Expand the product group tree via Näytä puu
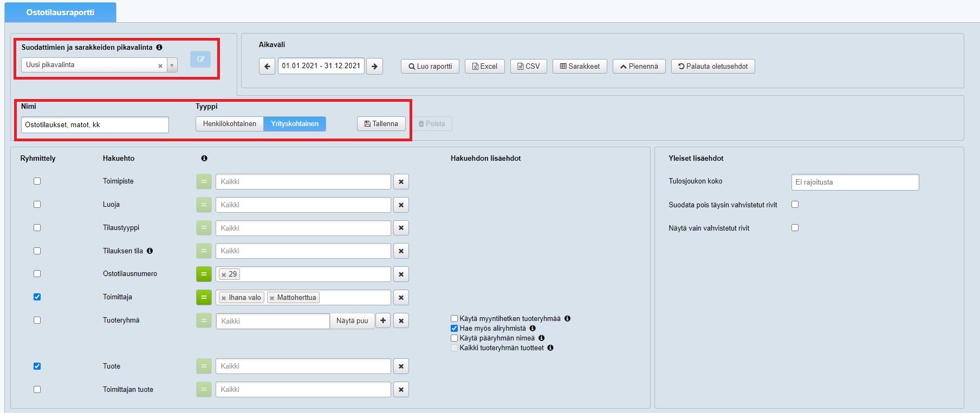This screenshot has height=413, width=980. pyautogui.click(x=352, y=321)
